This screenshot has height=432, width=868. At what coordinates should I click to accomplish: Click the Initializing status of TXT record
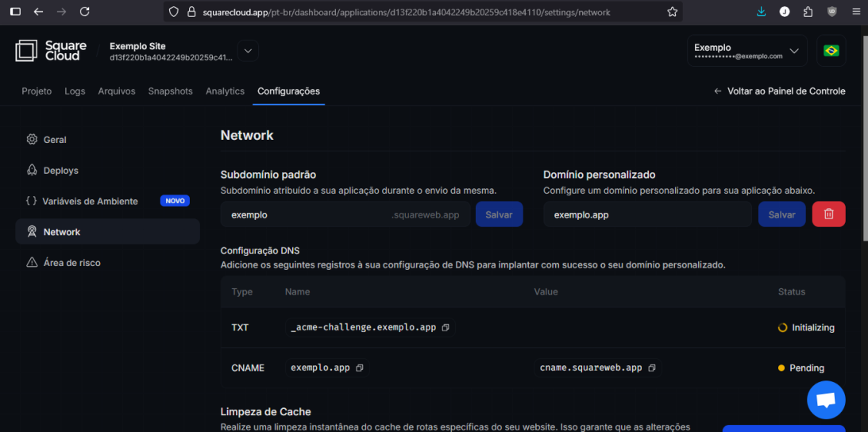806,327
